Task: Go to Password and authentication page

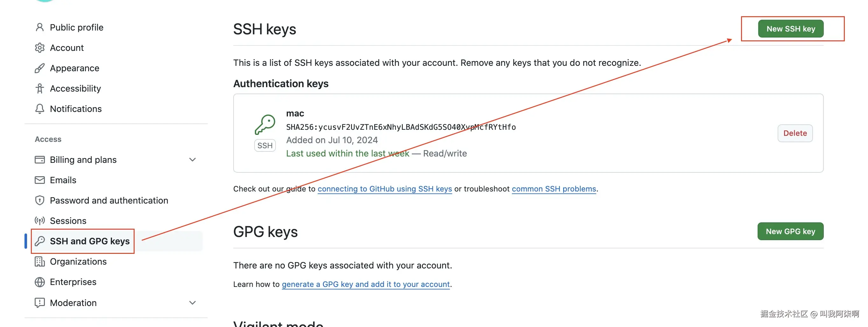Action: [x=108, y=201]
